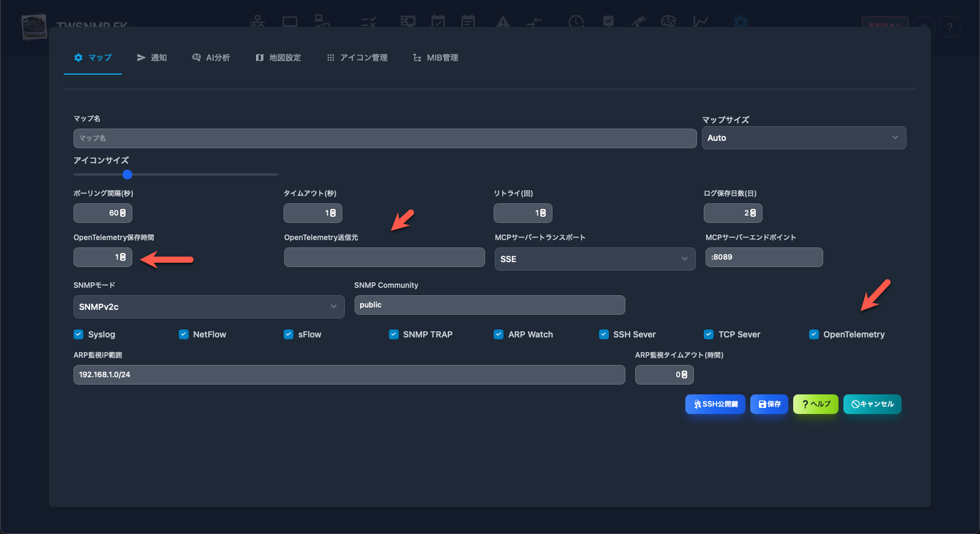The width and height of the screenshot is (980, 534).
Task: Click the SSH公開鍵 button
Action: (x=715, y=404)
